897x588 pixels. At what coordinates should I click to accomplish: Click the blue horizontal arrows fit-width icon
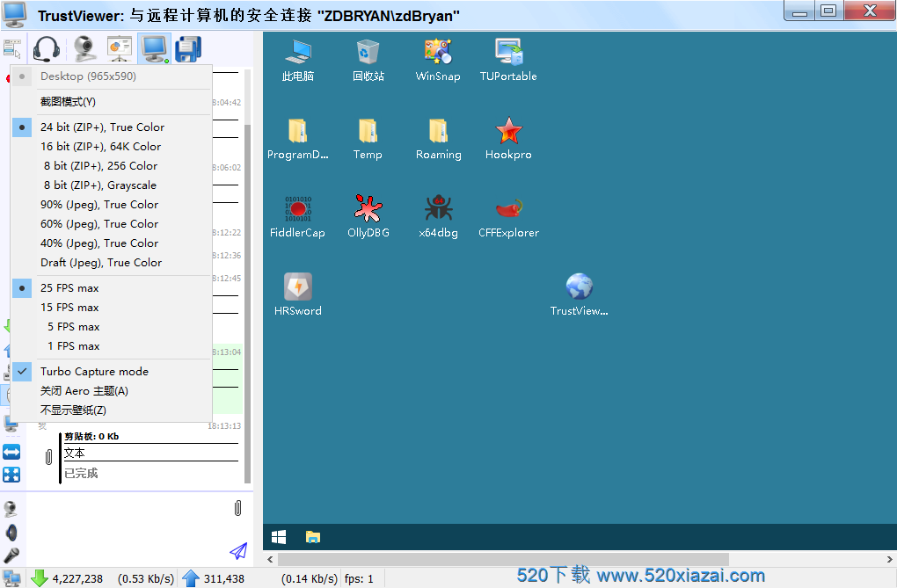tap(11, 452)
